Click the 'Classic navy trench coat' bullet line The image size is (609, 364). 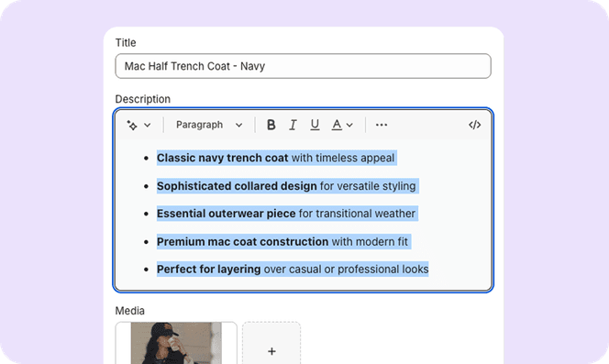(275, 158)
